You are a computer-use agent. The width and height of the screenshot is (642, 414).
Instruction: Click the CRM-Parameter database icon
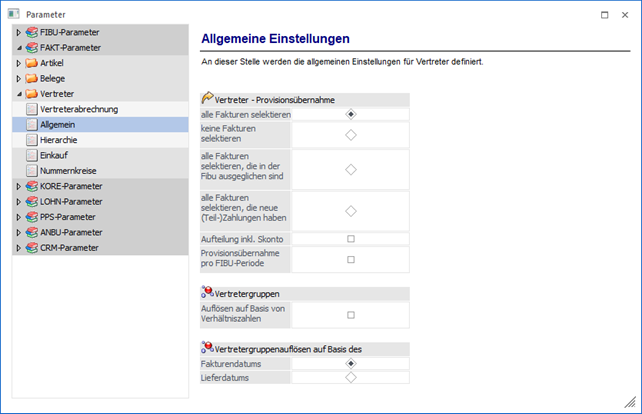coord(32,247)
